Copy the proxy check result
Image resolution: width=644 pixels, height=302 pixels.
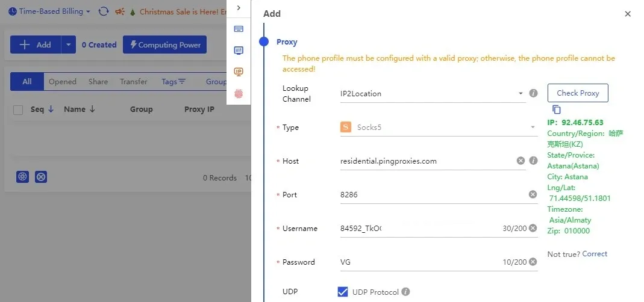[x=557, y=109]
